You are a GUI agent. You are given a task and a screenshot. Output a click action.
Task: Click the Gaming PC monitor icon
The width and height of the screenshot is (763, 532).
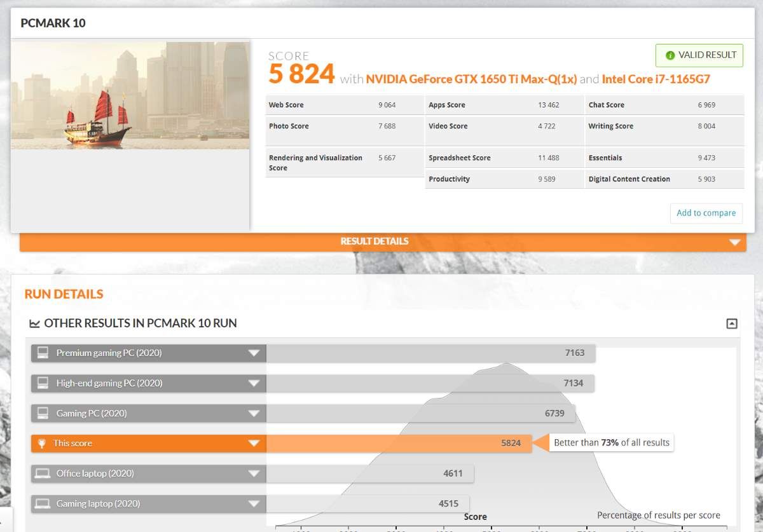coord(43,413)
